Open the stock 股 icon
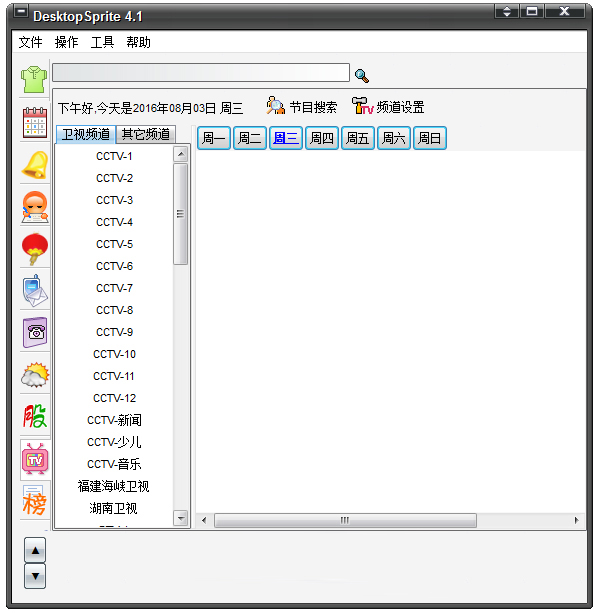This screenshot has width=596, height=613. point(35,416)
